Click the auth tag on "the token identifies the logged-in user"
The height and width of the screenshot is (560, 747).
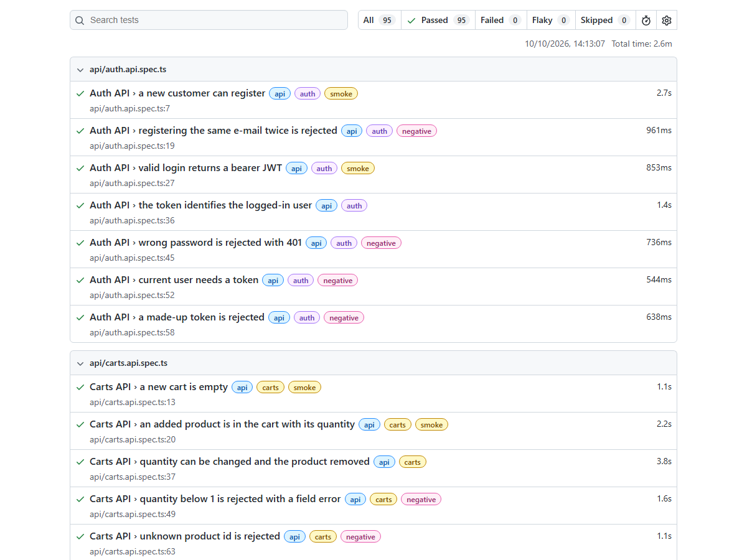(354, 206)
